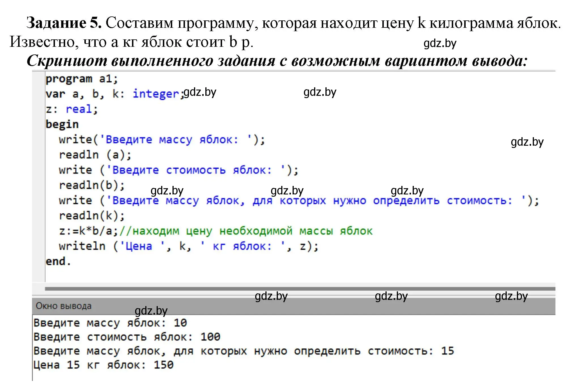This screenshot has width=588, height=392.
Task: Click the 'readln(k);' line
Action: coord(92,216)
